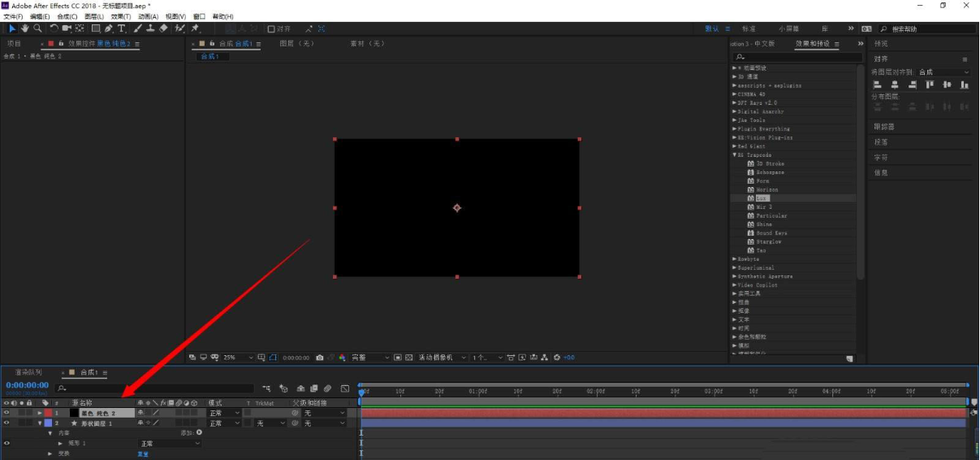Select the Hand tool
Screen dimensions: 980x460
(x=25, y=28)
